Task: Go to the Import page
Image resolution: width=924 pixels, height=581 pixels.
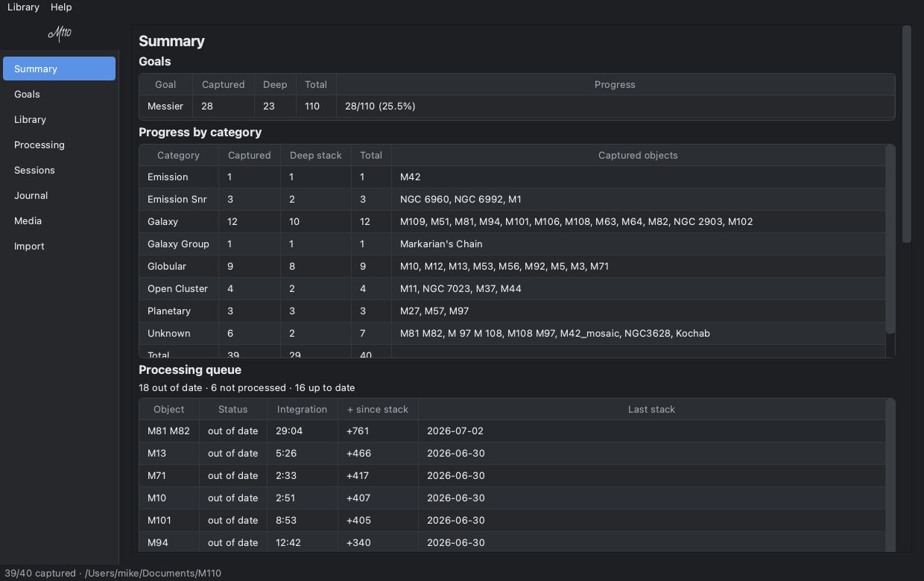Action: click(x=59, y=246)
